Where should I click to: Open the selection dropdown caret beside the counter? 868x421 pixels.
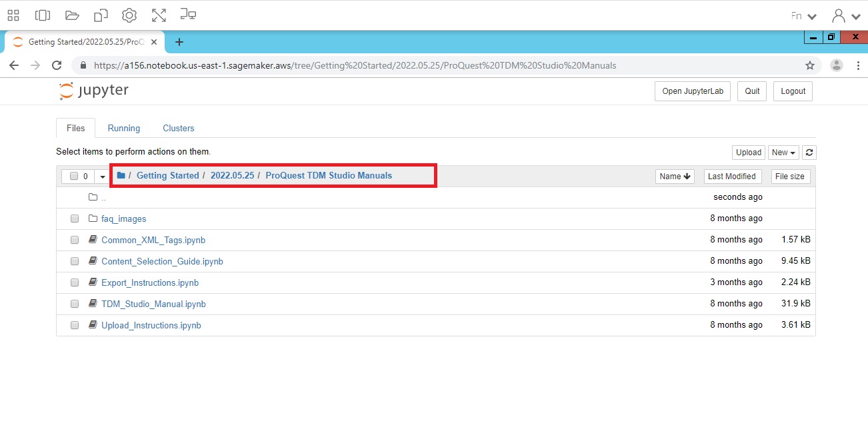103,177
